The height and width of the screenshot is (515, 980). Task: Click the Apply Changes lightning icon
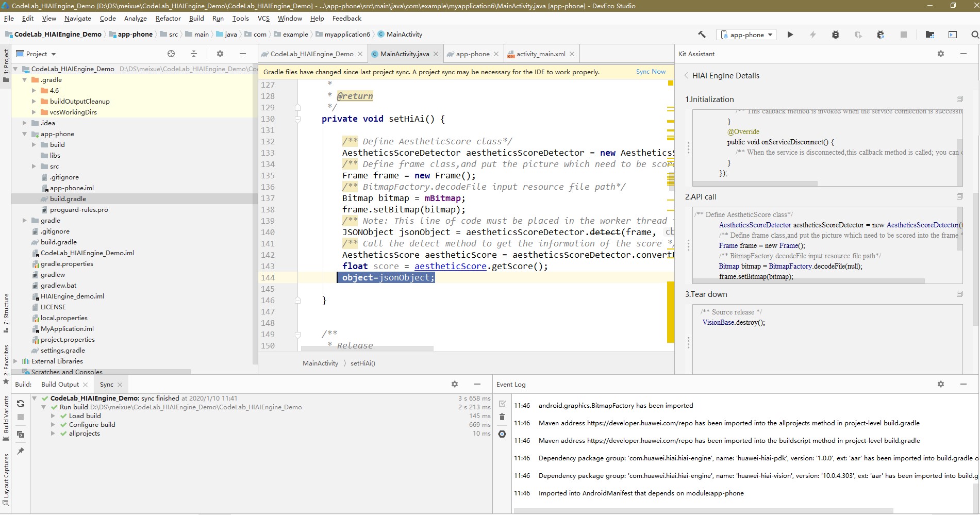[812, 35]
